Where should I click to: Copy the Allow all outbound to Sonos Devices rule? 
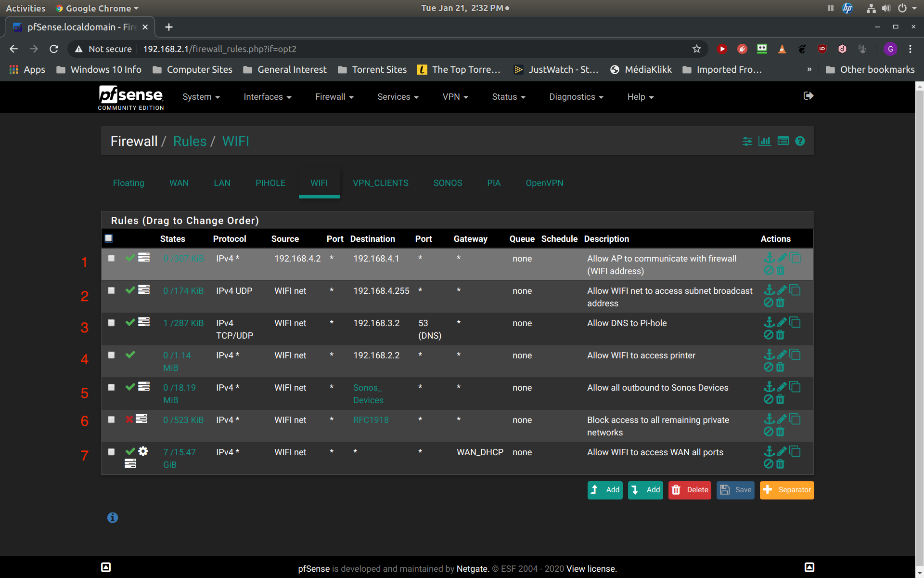pos(795,387)
